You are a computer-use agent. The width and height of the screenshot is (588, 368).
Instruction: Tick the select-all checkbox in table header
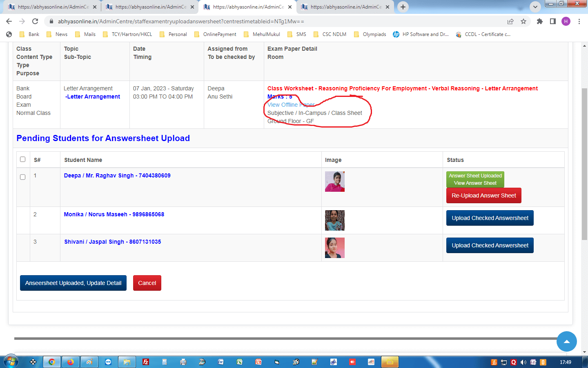click(x=23, y=159)
